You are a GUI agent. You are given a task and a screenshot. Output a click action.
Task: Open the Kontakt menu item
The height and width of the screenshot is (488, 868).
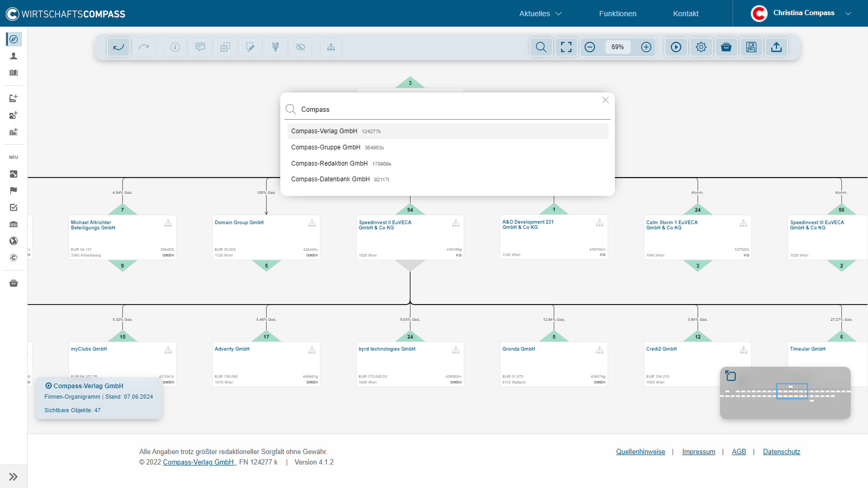(686, 14)
